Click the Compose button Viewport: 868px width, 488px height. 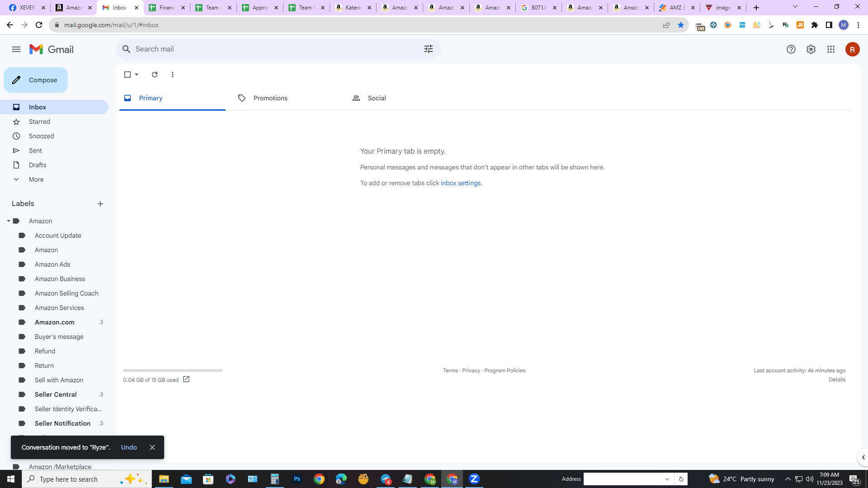coord(36,80)
